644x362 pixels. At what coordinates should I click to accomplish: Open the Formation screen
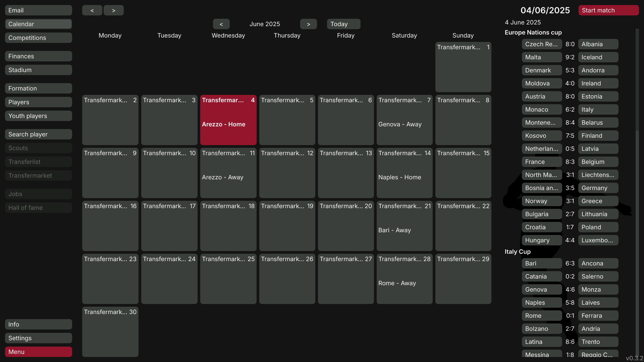38,88
